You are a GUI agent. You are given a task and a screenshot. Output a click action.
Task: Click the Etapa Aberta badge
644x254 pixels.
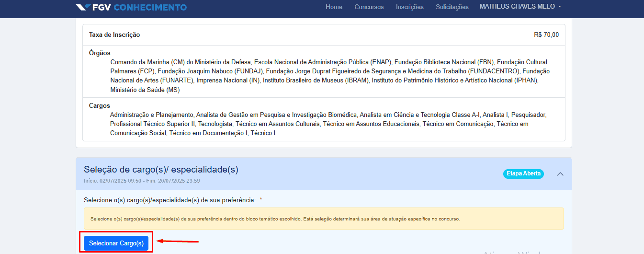coord(523,173)
